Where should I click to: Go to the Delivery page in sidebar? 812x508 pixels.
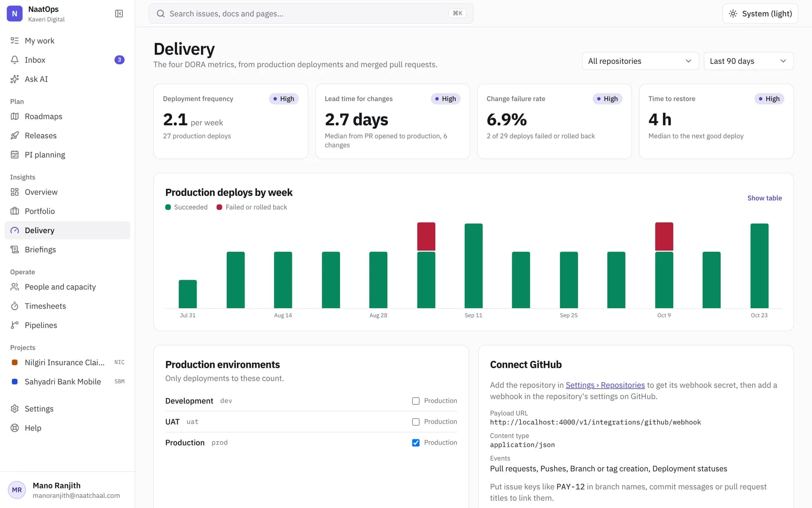coord(67,230)
